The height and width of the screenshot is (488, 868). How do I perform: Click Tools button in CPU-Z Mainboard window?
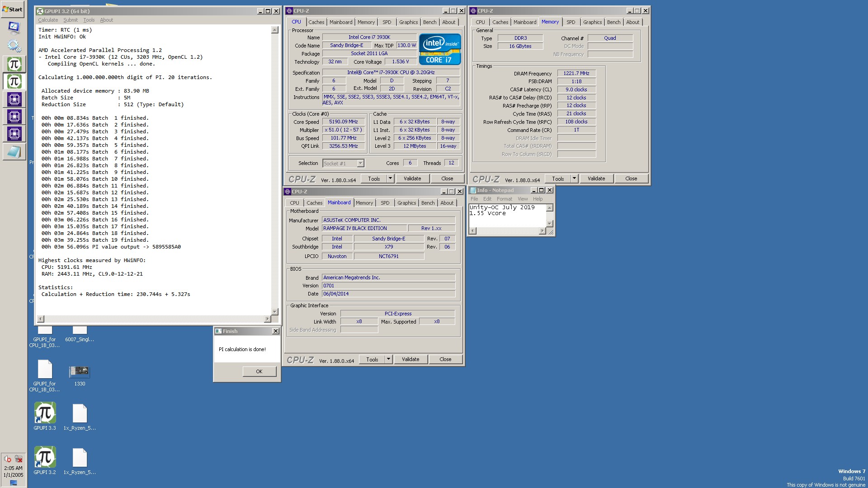(372, 359)
